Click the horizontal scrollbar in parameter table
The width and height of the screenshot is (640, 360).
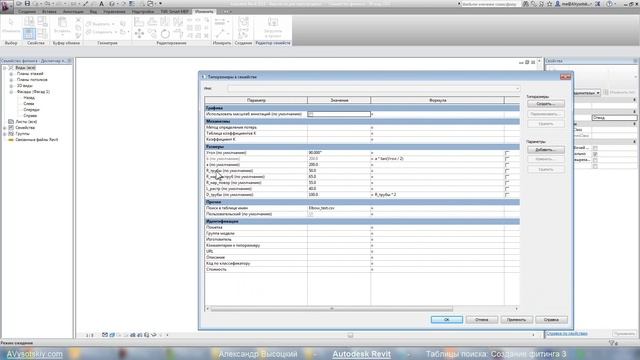click(x=331, y=309)
